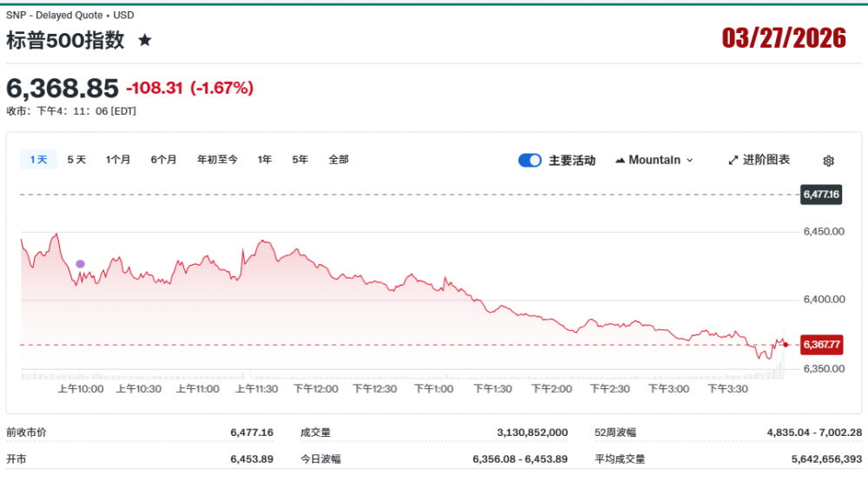Open chart settings gear icon
868x482 pixels.
828,161
